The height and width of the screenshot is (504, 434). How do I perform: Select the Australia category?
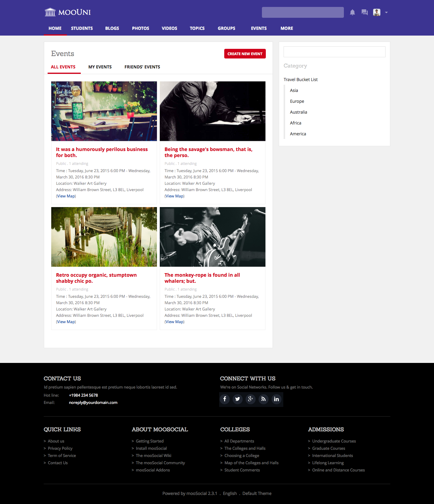pyautogui.click(x=298, y=112)
